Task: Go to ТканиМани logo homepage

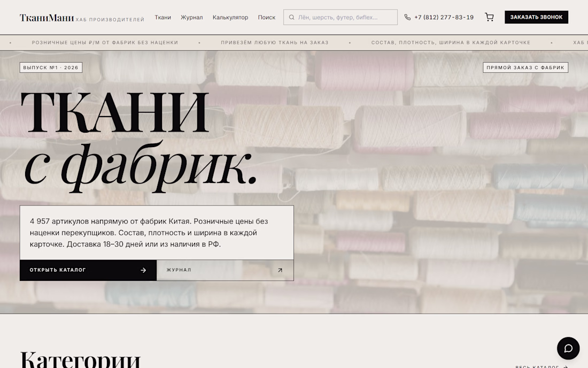Action: pos(47,18)
